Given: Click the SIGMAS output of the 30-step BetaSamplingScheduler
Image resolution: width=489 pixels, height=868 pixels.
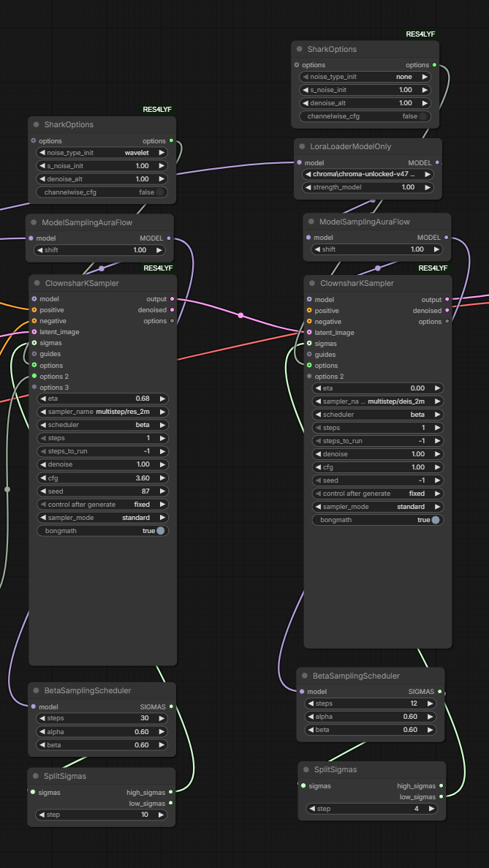Looking at the screenshot, I should (x=171, y=706).
